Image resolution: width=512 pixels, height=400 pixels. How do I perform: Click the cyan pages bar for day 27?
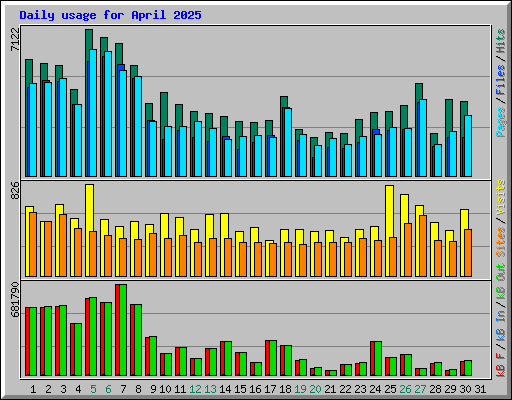click(423, 138)
